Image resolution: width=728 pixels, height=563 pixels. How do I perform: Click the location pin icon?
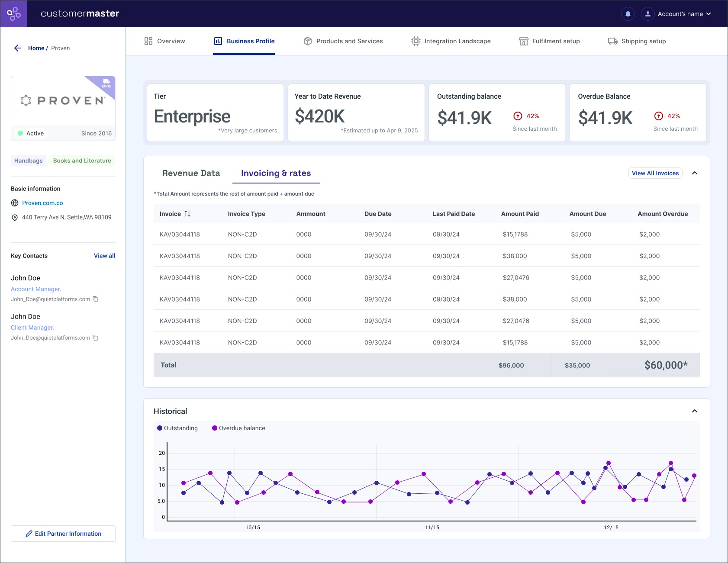(15, 218)
